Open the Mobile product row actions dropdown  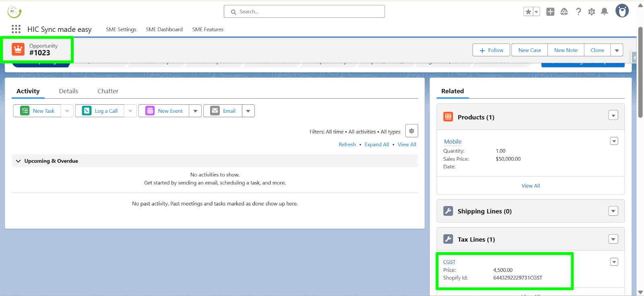tap(614, 141)
